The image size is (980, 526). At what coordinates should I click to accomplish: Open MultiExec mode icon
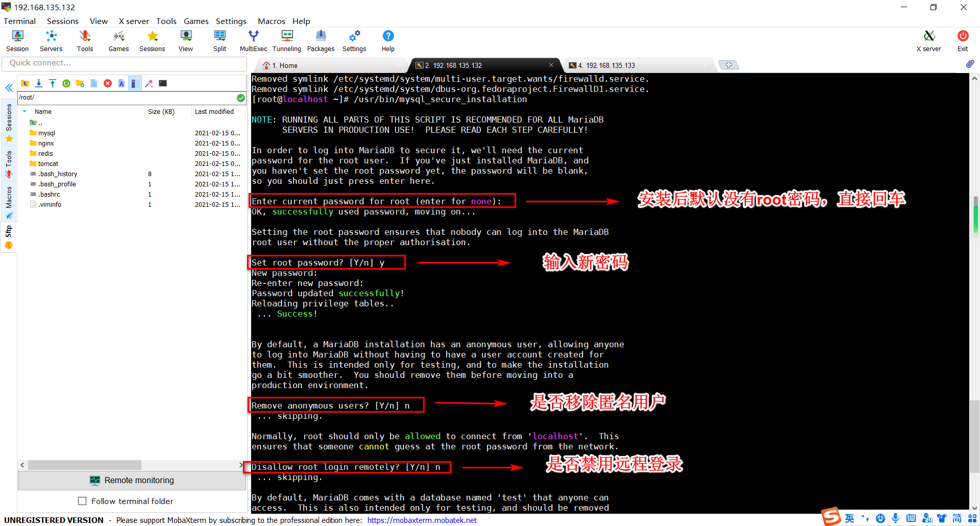pos(254,41)
